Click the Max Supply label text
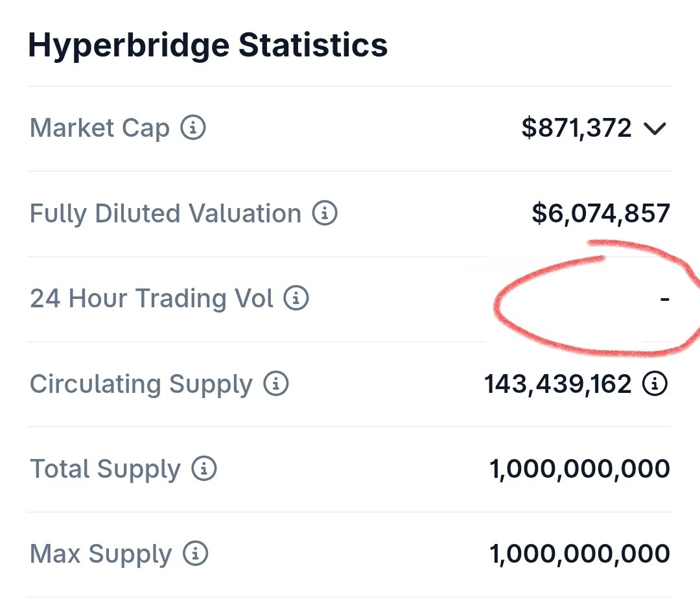700x601 pixels. 101,554
